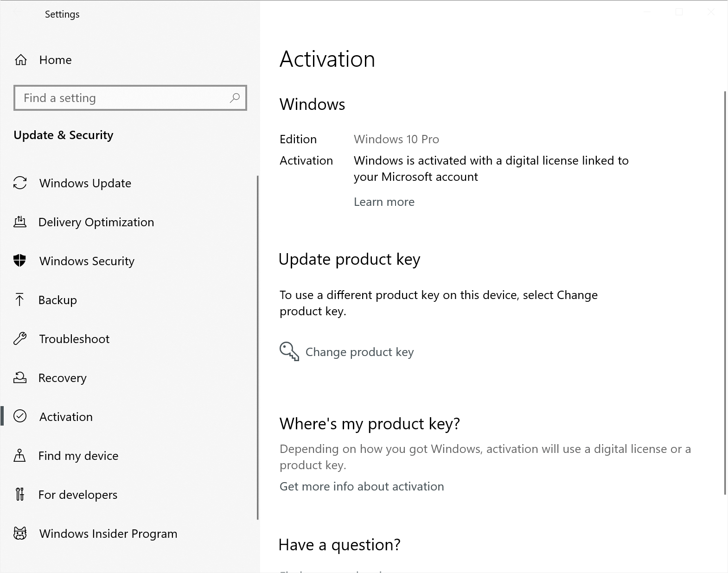
Task: Click the Recovery icon
Action: (20, 377)
